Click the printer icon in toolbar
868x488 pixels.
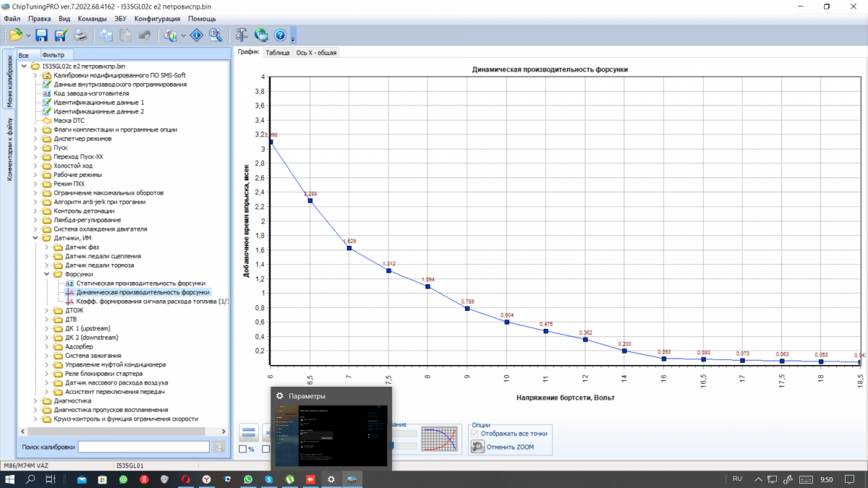click(80, 35)
